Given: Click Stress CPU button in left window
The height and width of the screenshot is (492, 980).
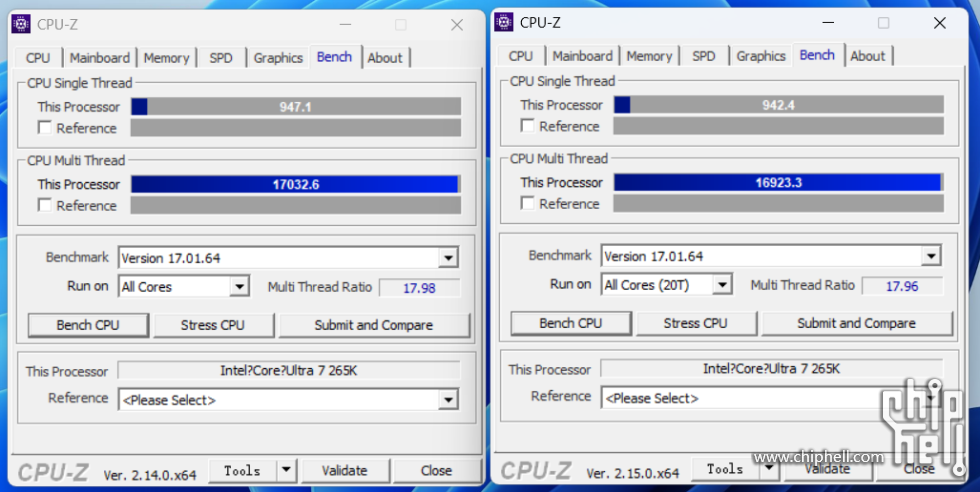Looking at the screenshot, I should (212, 325).
